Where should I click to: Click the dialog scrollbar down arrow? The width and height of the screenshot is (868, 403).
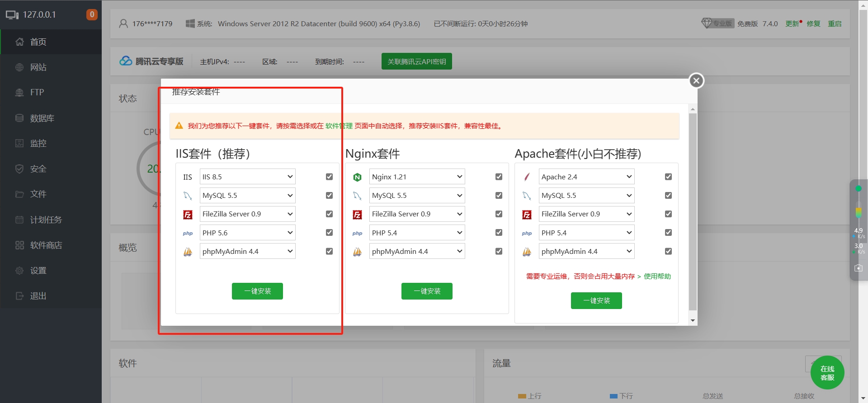pyautogui.click(x=693, y=320)
